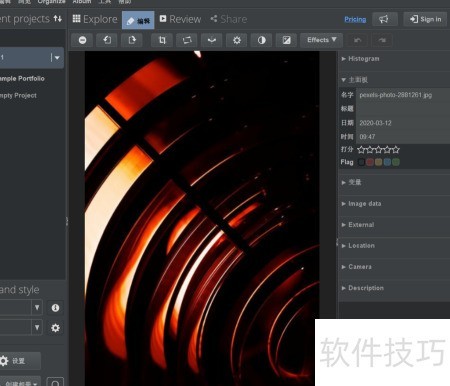The height and width of the screenshot is (386, 450).
Task: Click the file name field pexels-photo jpg
Action: 403,95
